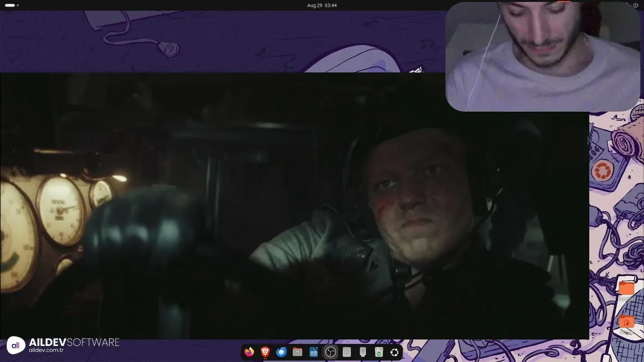Open the Activities overview workspace indicator
The width and height of the screenshot is (644, 362).
click(12, 5)
